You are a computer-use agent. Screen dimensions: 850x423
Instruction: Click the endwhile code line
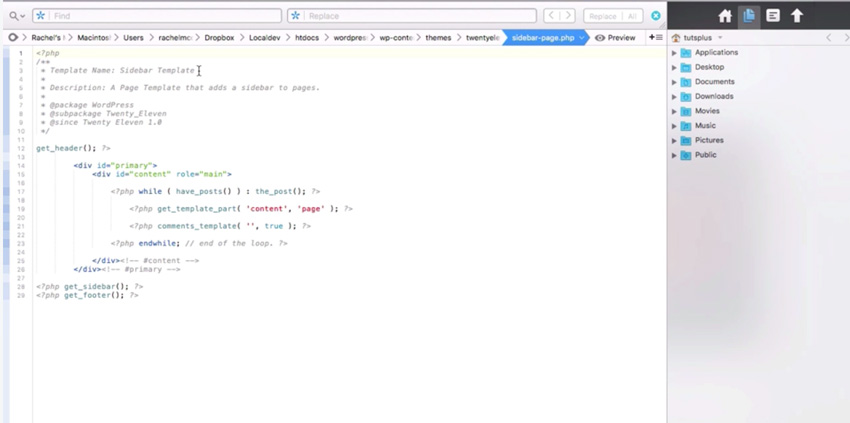pyautogui.click(x=199, y=243)
